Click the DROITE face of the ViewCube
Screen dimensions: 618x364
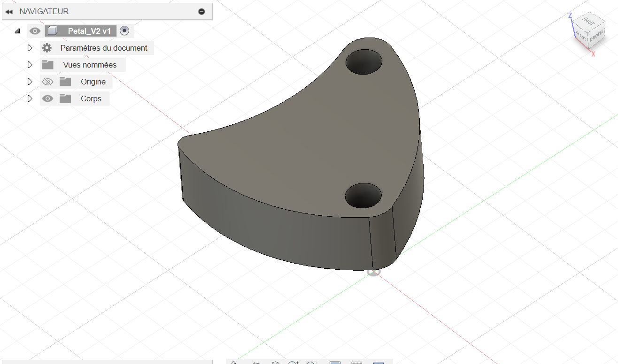pyautogui.click(x=596, y=36)
